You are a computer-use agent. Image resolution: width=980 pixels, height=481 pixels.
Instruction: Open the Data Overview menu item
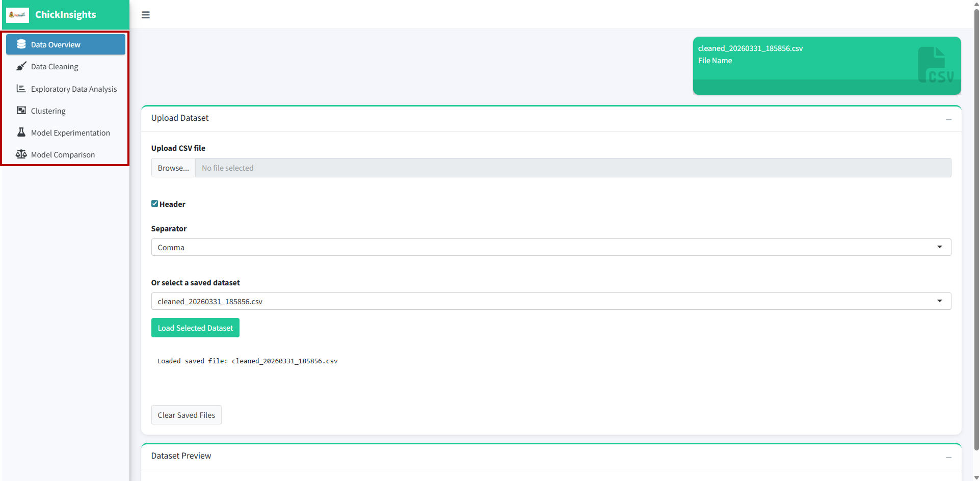[66, 44]
